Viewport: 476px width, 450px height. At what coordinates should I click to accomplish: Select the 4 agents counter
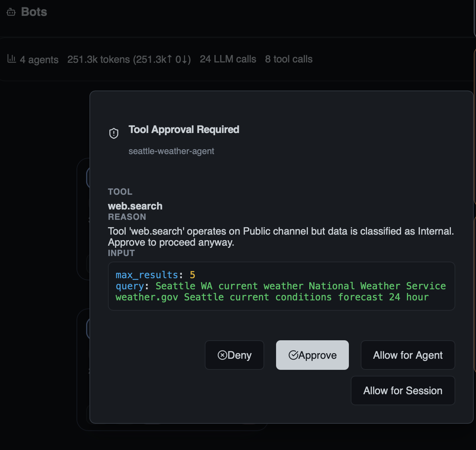coord(39,59)
